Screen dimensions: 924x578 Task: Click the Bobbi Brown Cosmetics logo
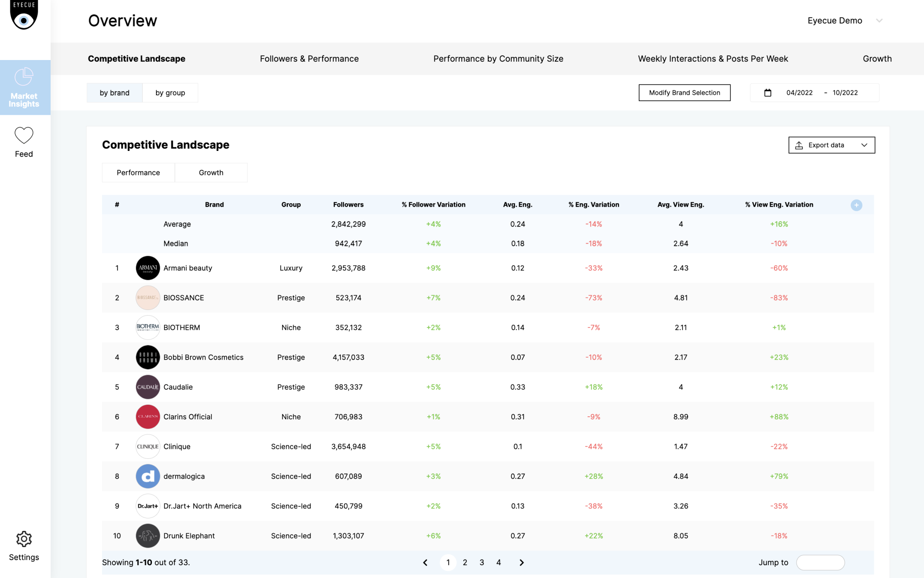coord(148,357)
